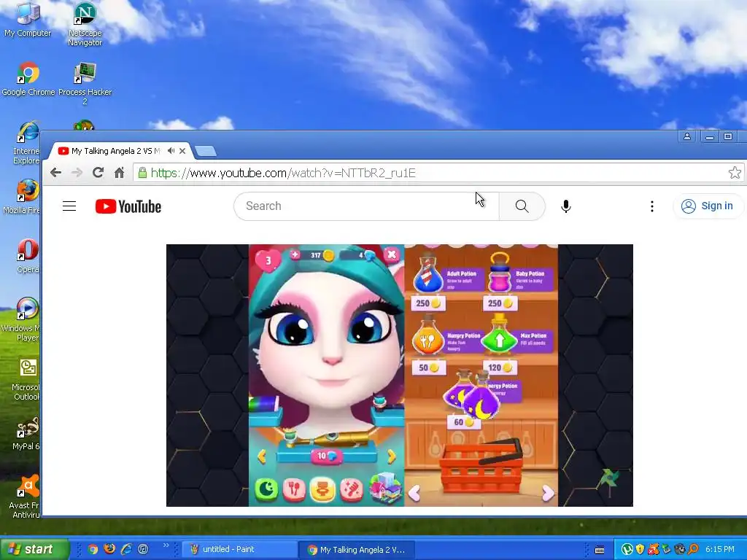Screen dimensions: 747x560
Task: Go back with Chrome's back arrow
Action: coord(55,172)
